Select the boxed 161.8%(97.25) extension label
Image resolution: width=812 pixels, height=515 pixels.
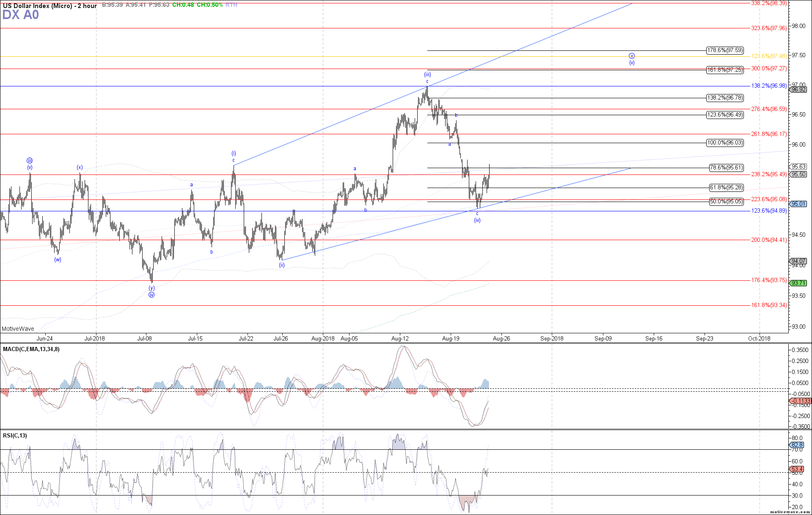[x=725, y=70]
